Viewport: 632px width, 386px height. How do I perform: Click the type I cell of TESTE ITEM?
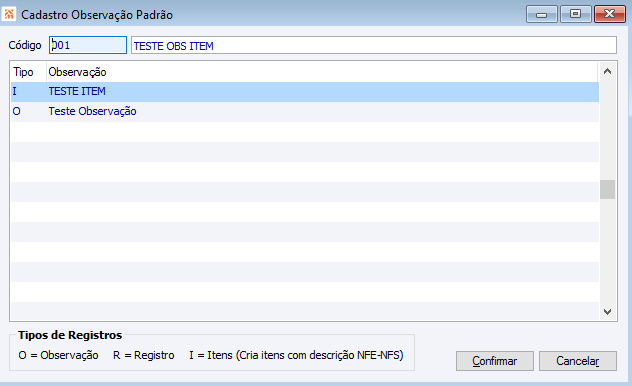pos(28,92)
